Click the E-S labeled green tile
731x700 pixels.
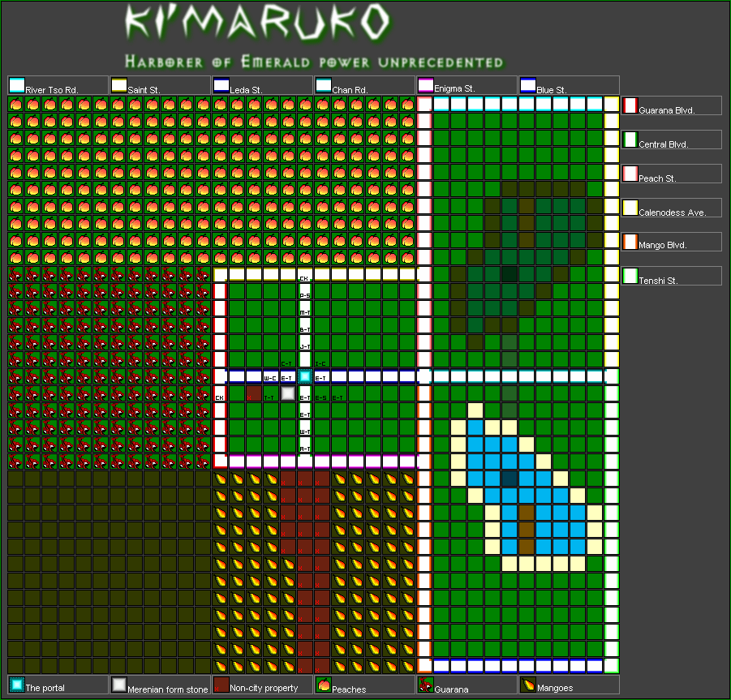click(x=322, y=393)
